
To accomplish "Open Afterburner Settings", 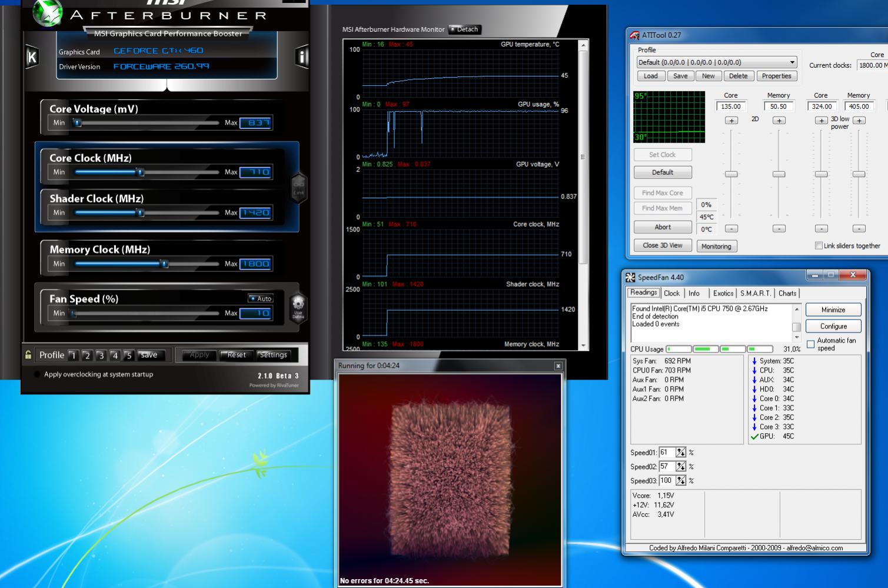I will 274,355.
